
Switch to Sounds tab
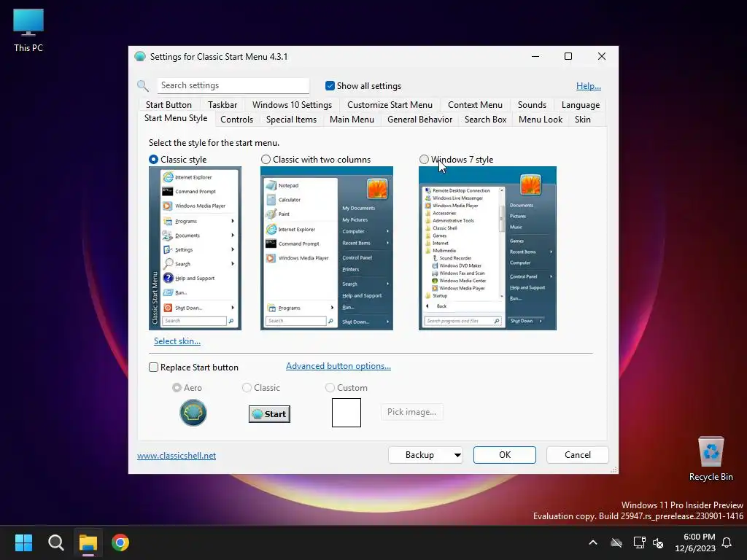tap(532, 105)
